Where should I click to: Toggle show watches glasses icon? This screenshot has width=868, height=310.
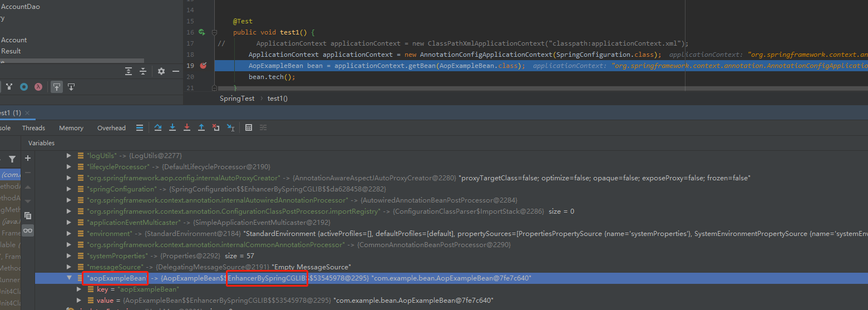coord(28,230)
